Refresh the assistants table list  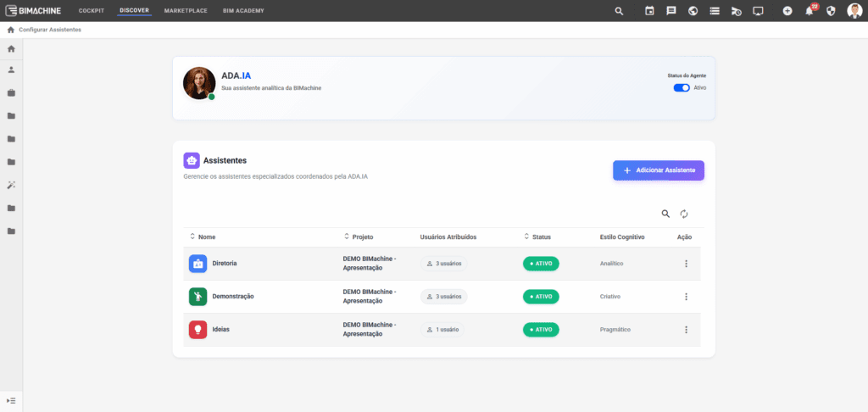tap(684, 214)
